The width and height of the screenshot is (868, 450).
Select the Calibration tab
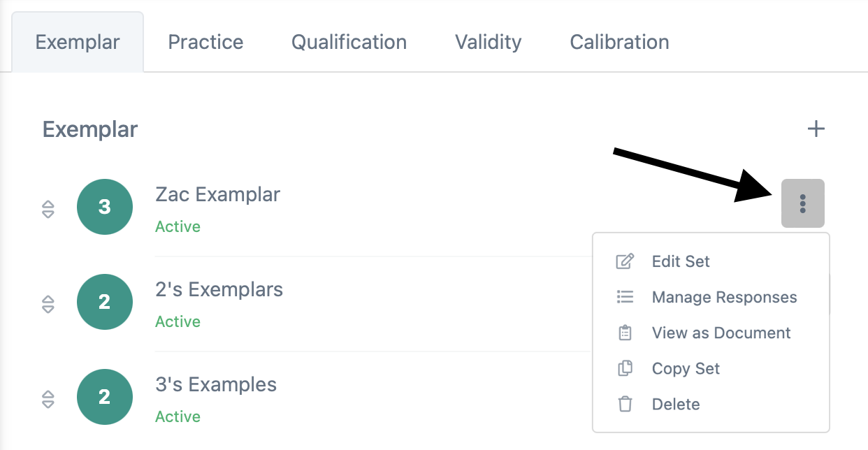click(619, 42)
